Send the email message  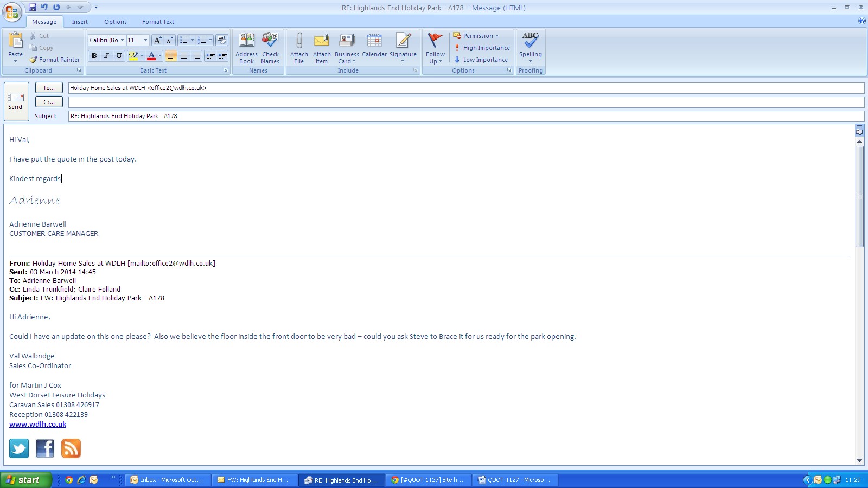(x=16, y=101)
